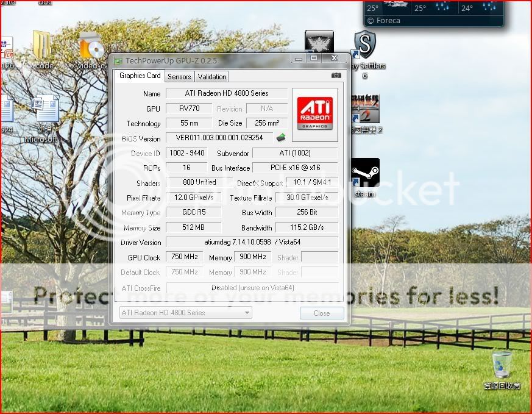532x414 pixels.
Task: Select the black eagle emblem desktop icon
Action: [x=319, y=43]
